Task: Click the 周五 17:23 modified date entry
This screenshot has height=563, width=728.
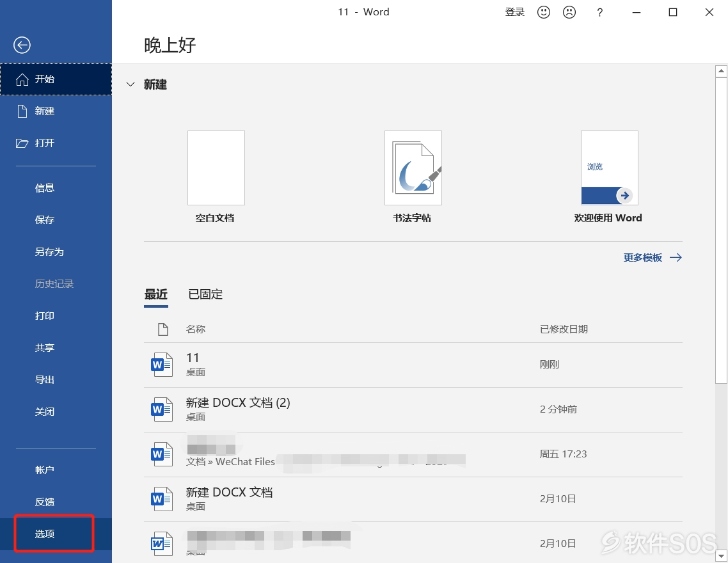Action: pos(563,454)
